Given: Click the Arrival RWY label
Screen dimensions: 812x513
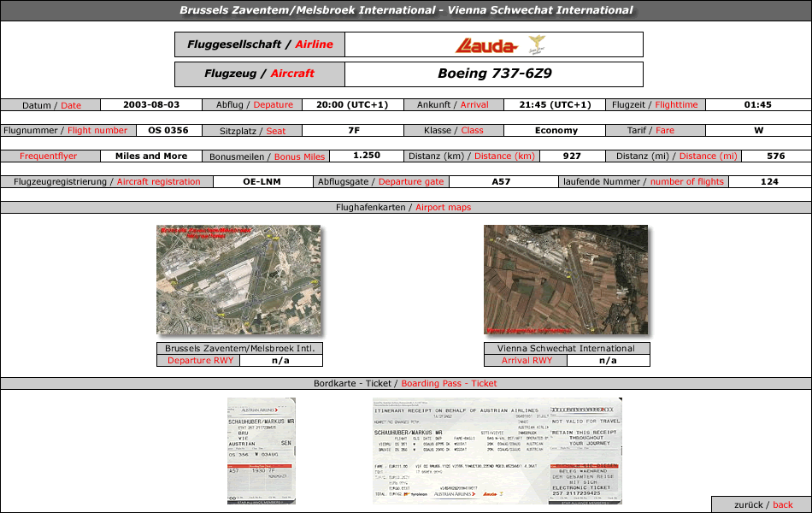Looking at the screenshot, I should (527, 360).
